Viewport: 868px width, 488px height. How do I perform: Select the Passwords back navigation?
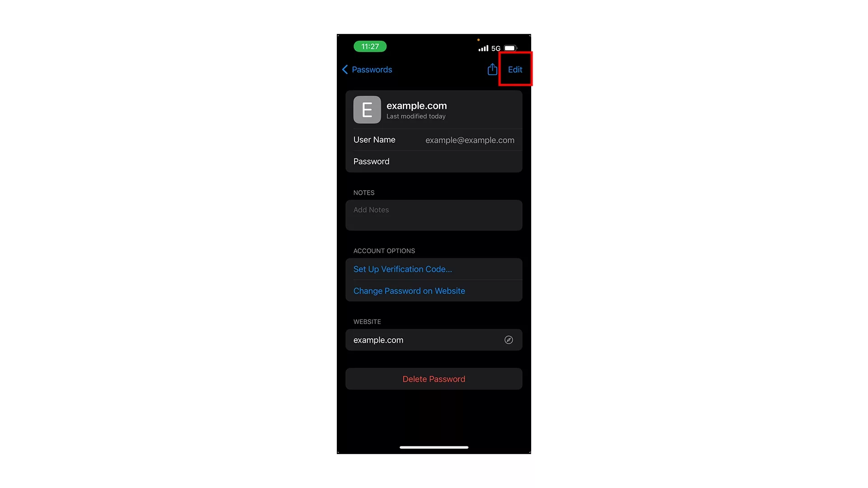(366, 70)
